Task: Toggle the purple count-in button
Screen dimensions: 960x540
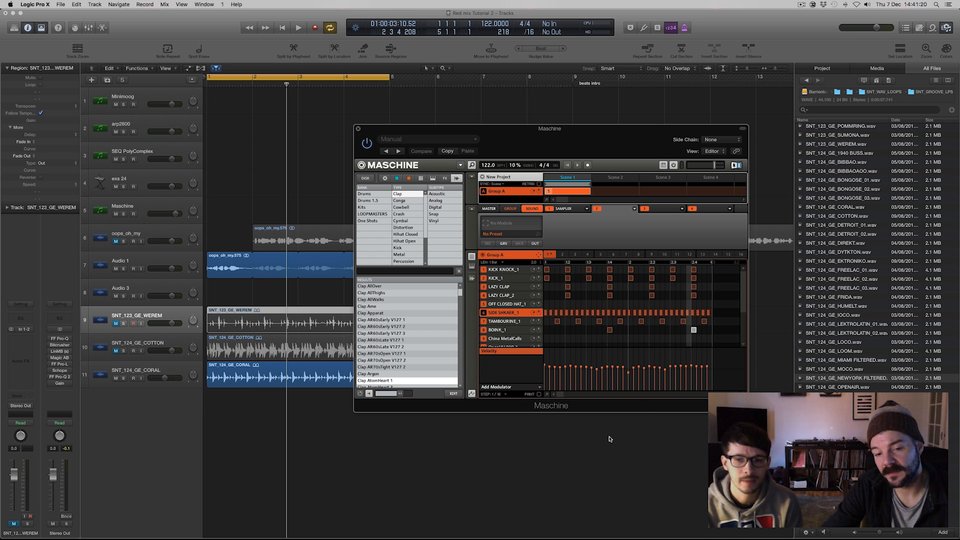Action: click(671, 28)
